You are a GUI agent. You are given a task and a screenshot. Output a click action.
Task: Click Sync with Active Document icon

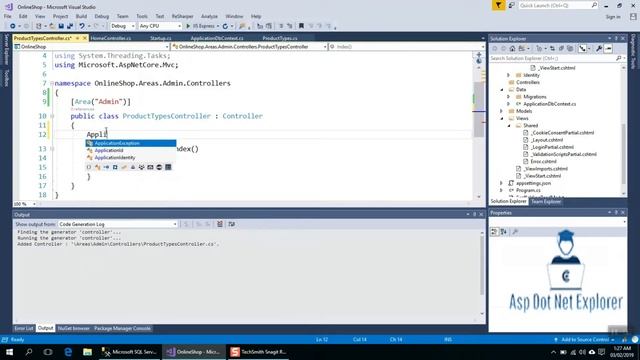click(552, 49)
